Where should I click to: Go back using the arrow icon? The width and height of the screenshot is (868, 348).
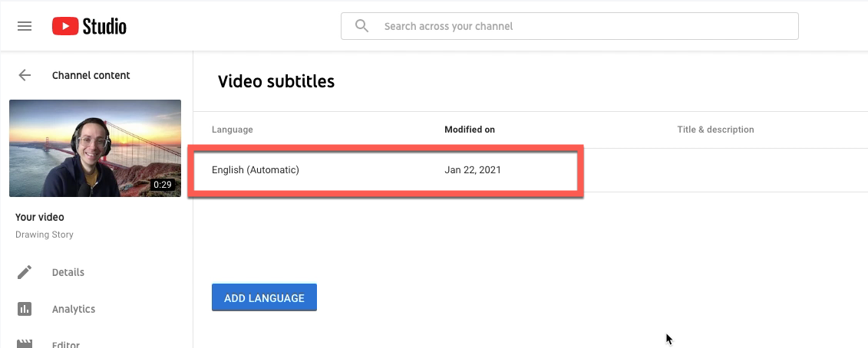pos(25,75)
